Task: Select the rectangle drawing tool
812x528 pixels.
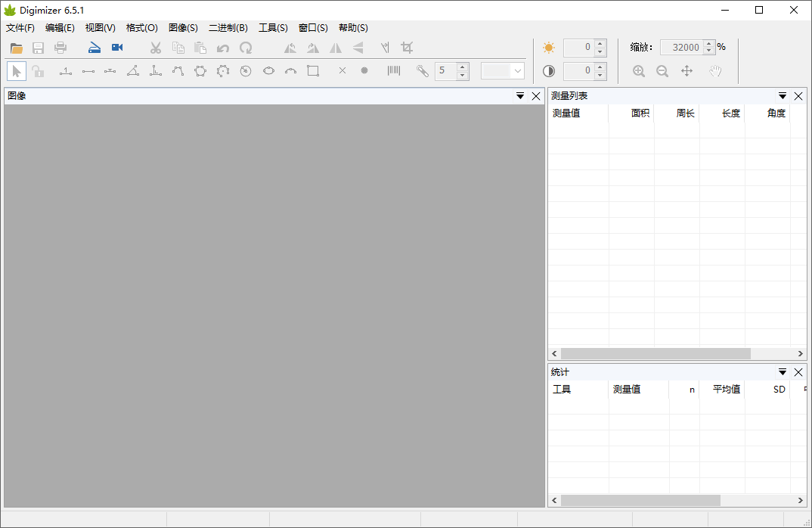Action: tap(313, 71)
